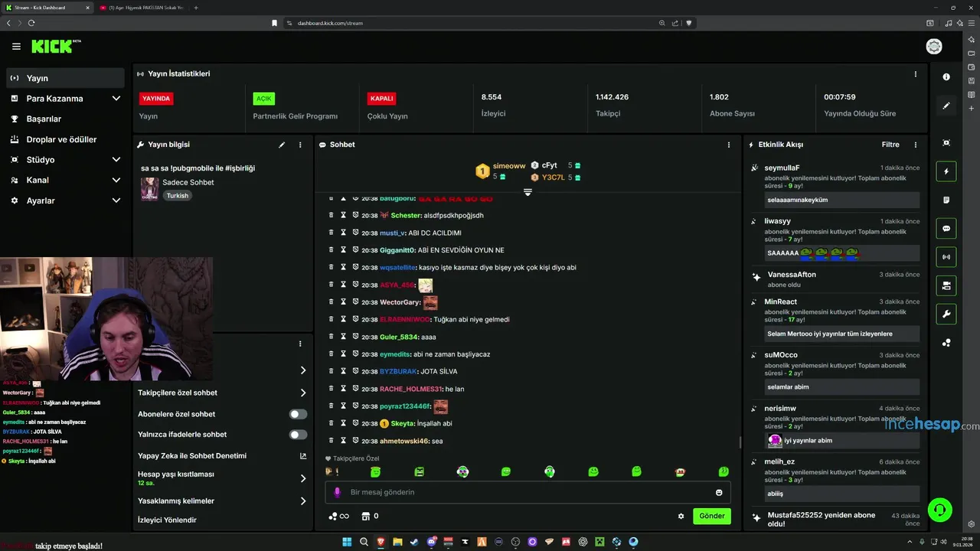The width and height of the screenshot is (980, 551).
Task: Open Yayın İstatistikleri options menu
Action: pyautogui.click(x=915, y=74)
